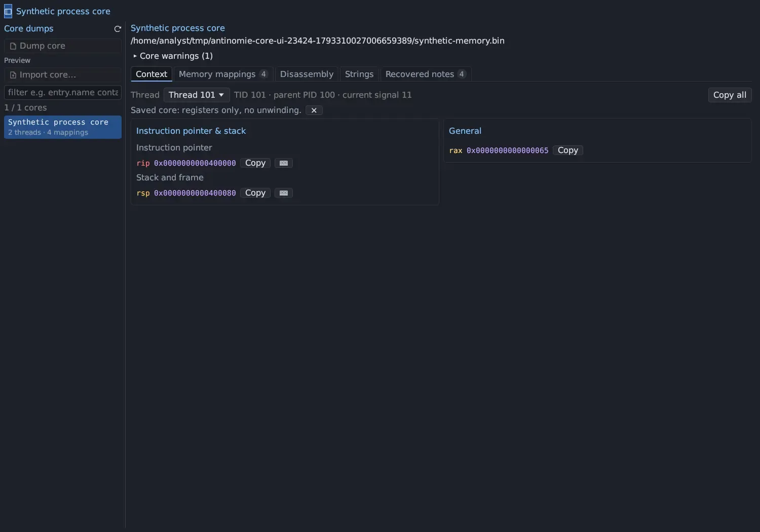Open the Thread 101 dropdown
Screen dimensions: 760x532
coord(197,95)
